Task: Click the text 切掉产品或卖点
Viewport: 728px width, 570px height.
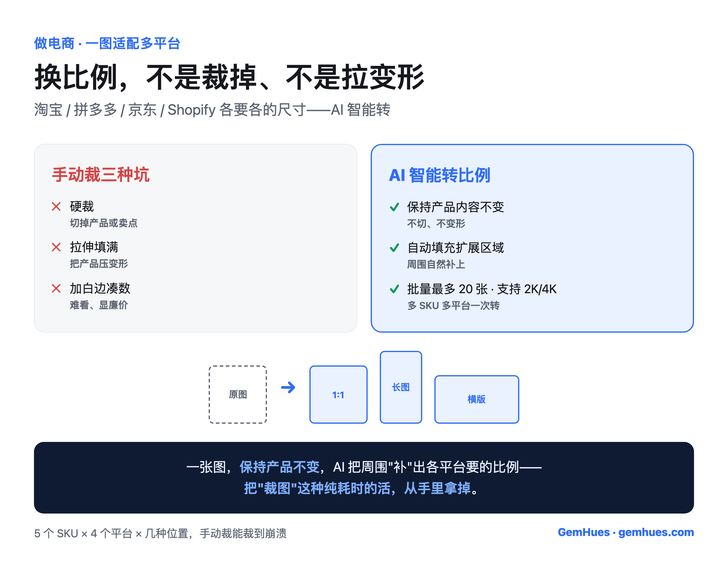Action: [103, 223]
